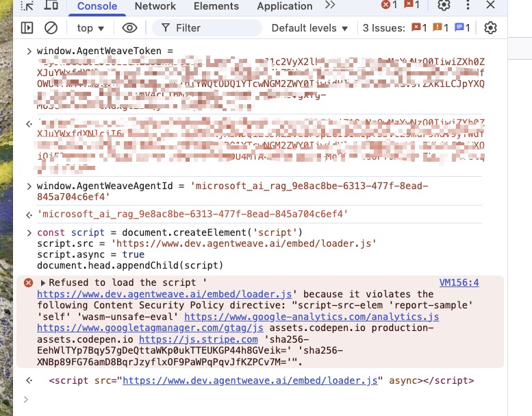Click the red error count badge

[389, 5]
